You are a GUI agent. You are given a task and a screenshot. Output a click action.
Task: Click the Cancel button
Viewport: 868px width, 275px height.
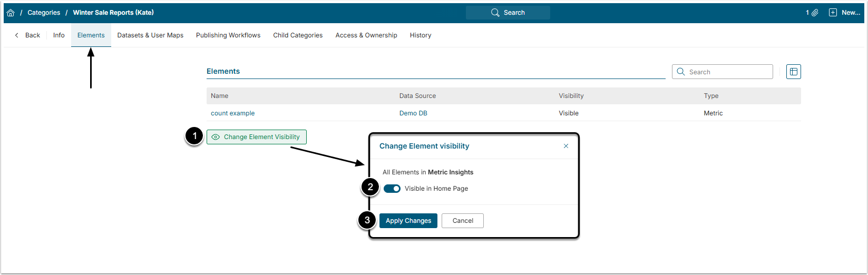click(x=463, y=221)
